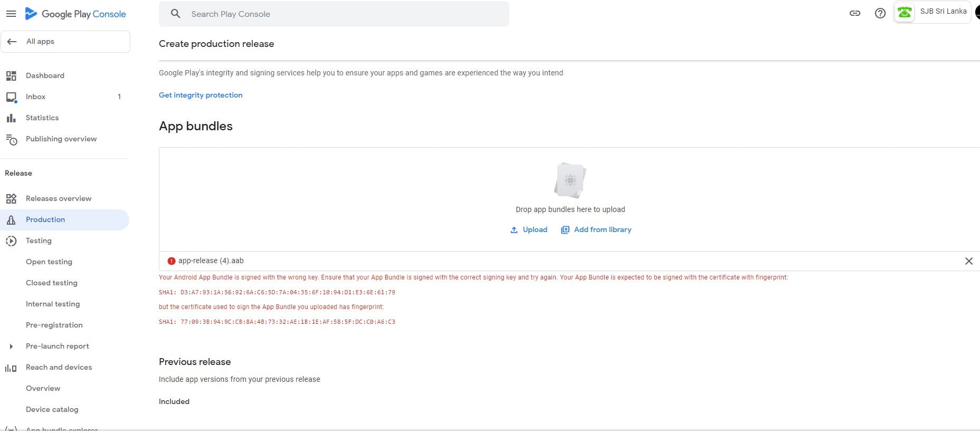Remove app-release (4).aab with the X
This screenshot has width=980, height=433.
click(x=969, y=261)
